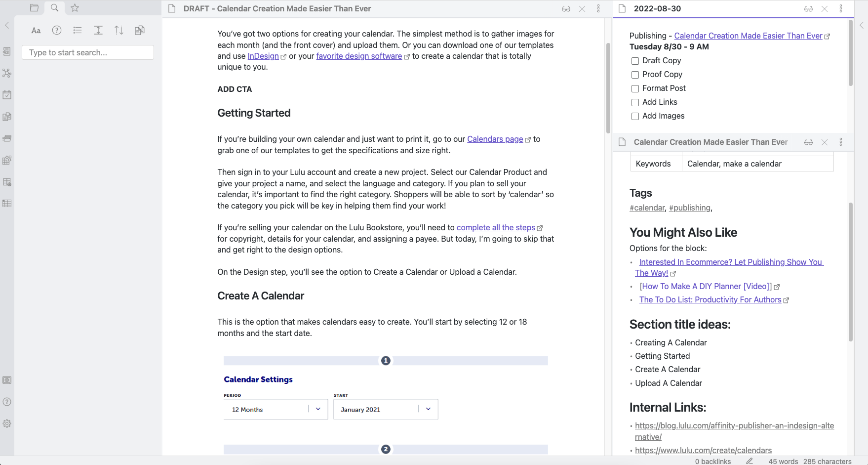Click the search input field

87,52
